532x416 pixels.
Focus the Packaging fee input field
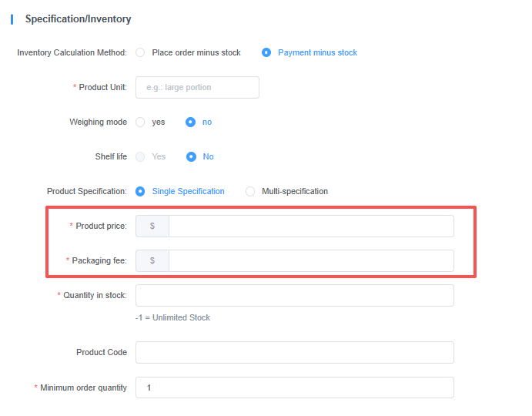(x=310, y=261)
